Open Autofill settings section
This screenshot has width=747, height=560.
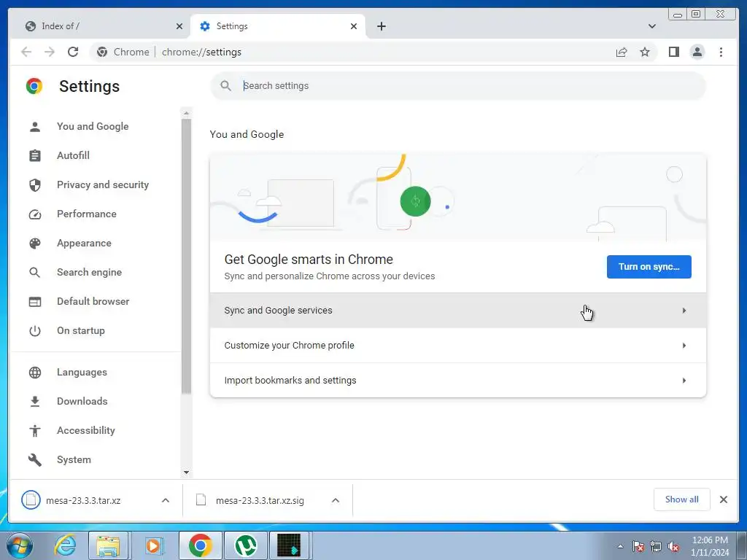click(x=73, y=155)
